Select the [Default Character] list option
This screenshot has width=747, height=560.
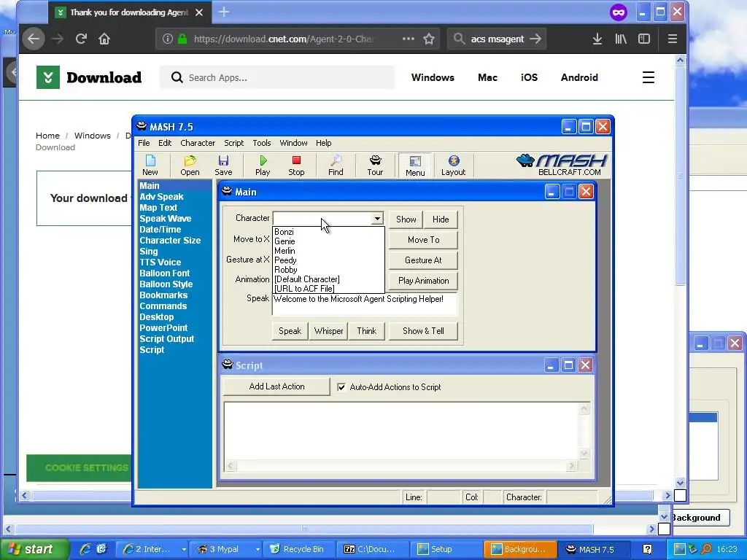328,279
